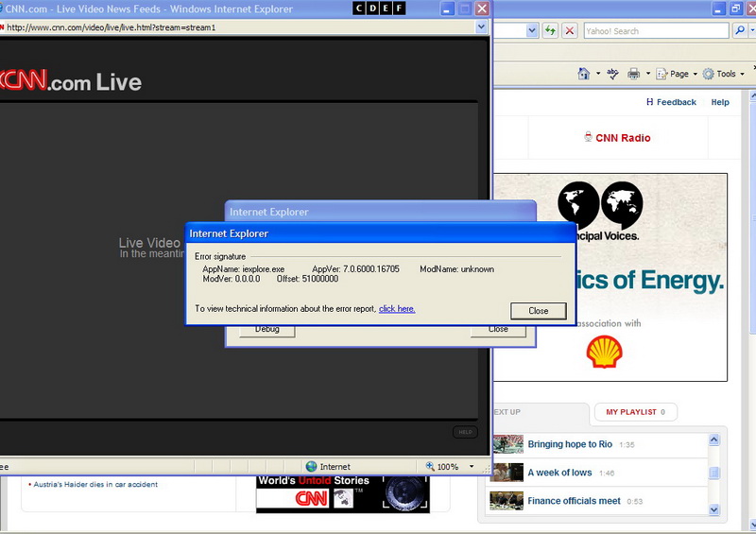Click the abc spell check icon
This screenshot has height=534, width=756.
tap(612, 74)
